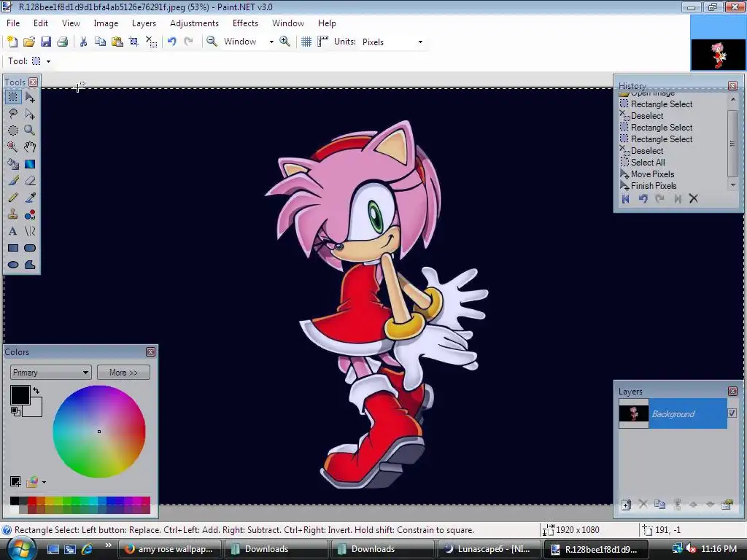Select the Gradient tool
Viewport: 747px width, 560px height.
pyautogui.click(x=30, y=164)
